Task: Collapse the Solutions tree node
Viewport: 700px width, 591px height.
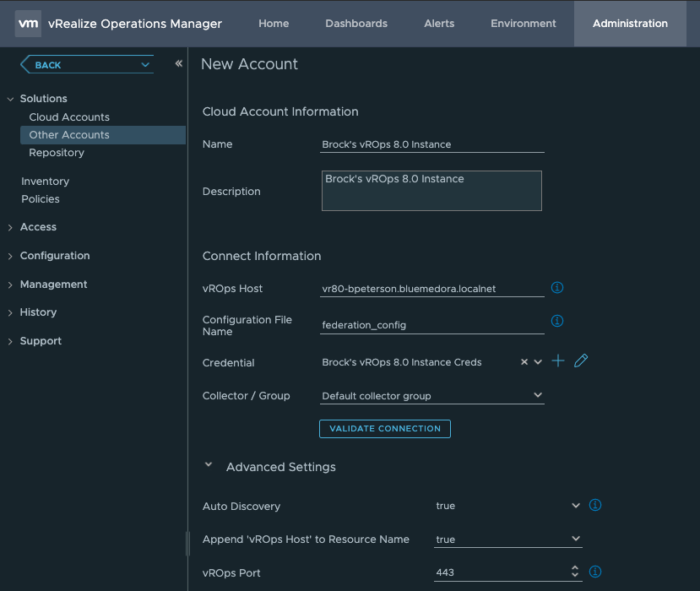Action: 10,99
